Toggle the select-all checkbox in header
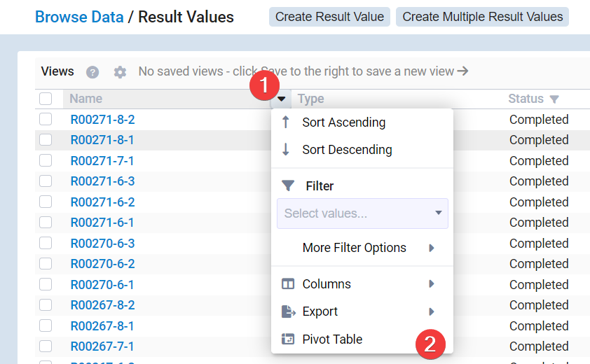The height and width of the screenshot is (364, 590). coord(46,99)
